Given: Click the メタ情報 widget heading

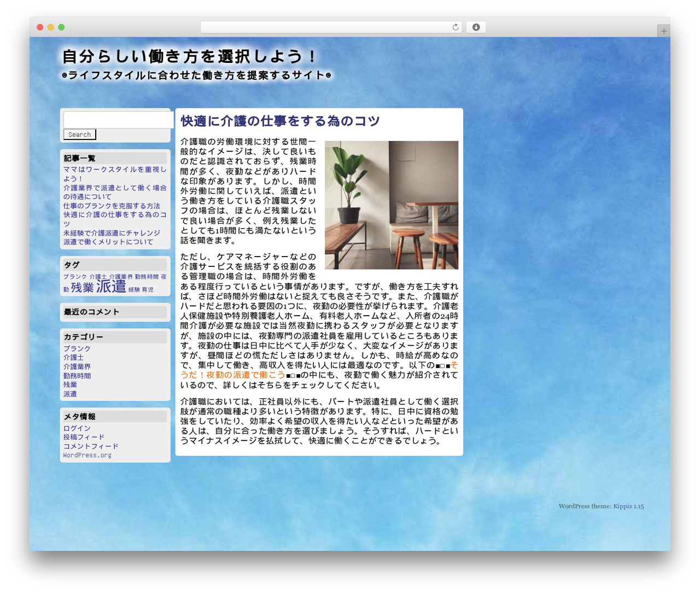Looking at the screenshot, I should (x=80, y=417).
